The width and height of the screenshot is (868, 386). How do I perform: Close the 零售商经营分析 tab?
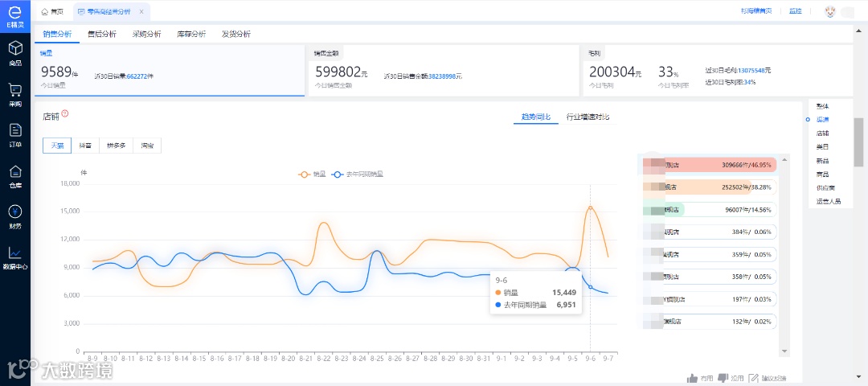141,11
